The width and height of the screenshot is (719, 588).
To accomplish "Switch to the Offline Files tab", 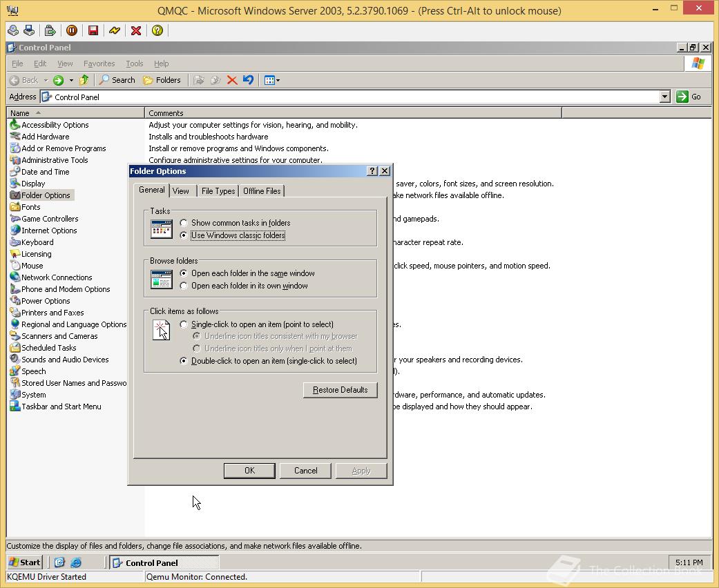I will pos(262,191).
